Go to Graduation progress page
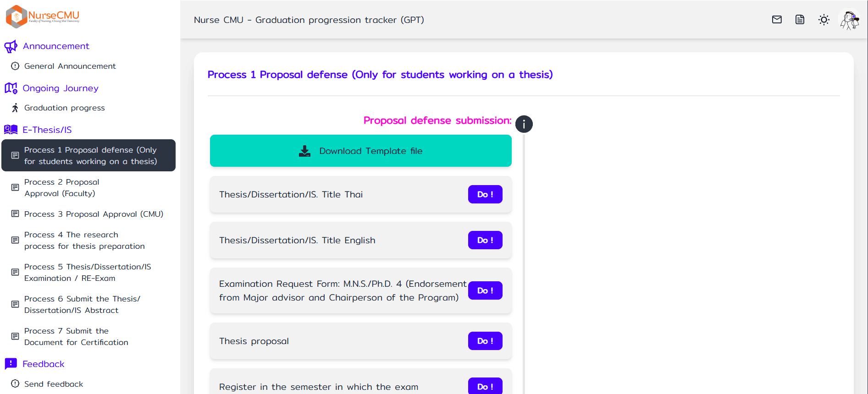This screenshot has height=394, width=868. (x=64, y=108)
